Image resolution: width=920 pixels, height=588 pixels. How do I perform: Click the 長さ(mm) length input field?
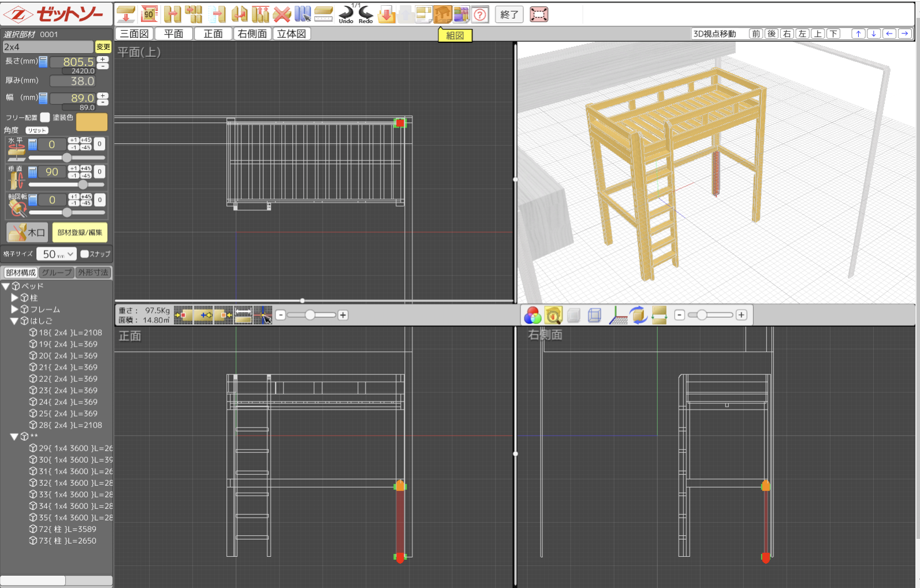coord(73,62)
